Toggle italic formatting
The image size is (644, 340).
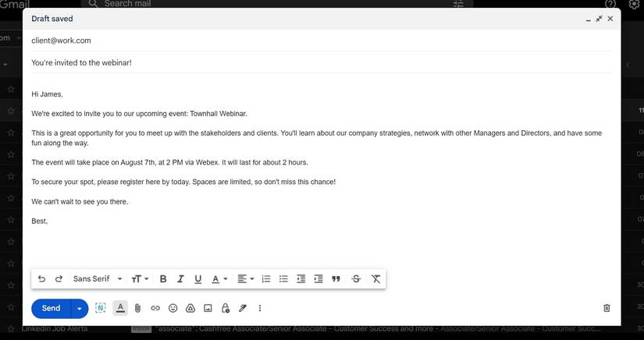(x=180, y=279)
